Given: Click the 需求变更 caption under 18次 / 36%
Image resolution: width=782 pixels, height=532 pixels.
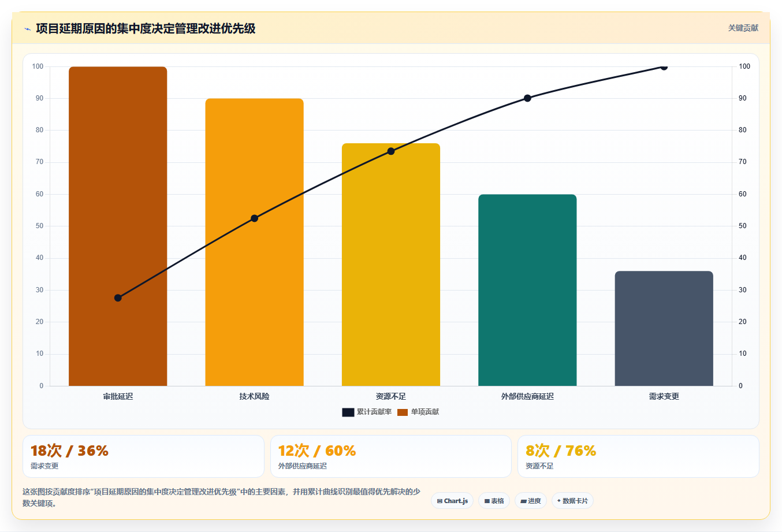Looking at the screenshot, I should pos(44,466).
